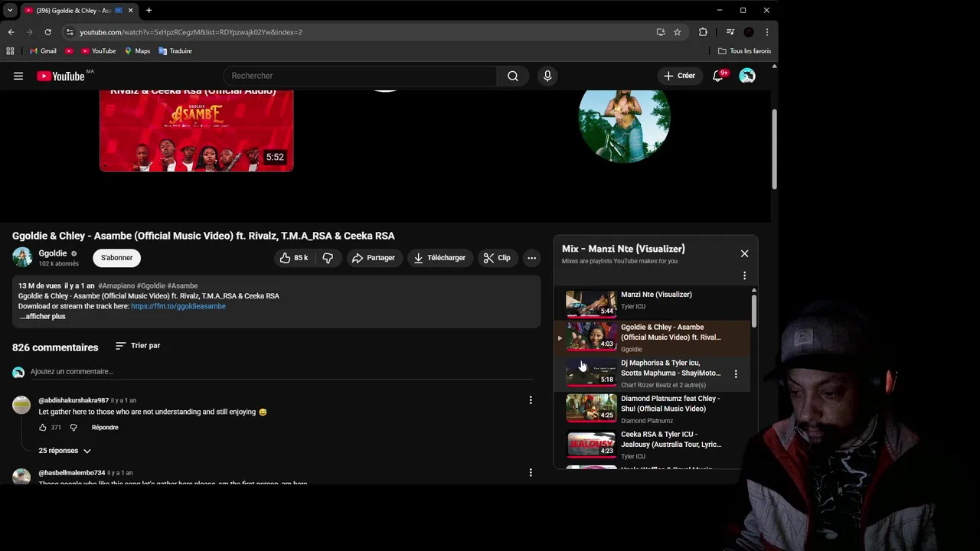
Task: Bookmark this page with star icon
Action: pyautogui.click(x=678, y=32)
